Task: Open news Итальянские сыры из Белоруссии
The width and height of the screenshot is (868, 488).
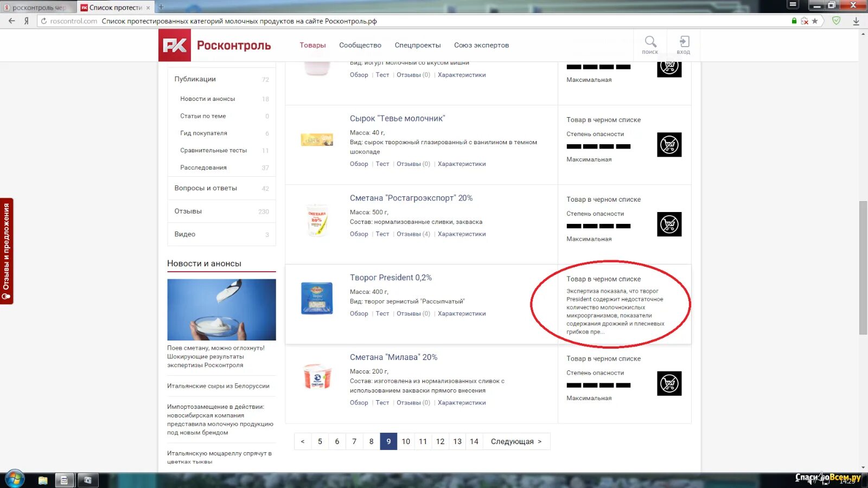Action: pyautogui.click(x=218, y=386)
